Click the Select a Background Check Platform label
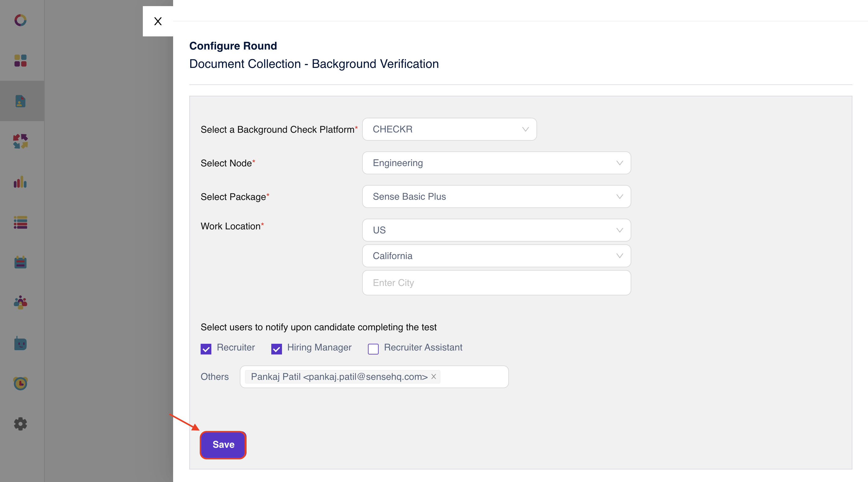 [279, 129]
